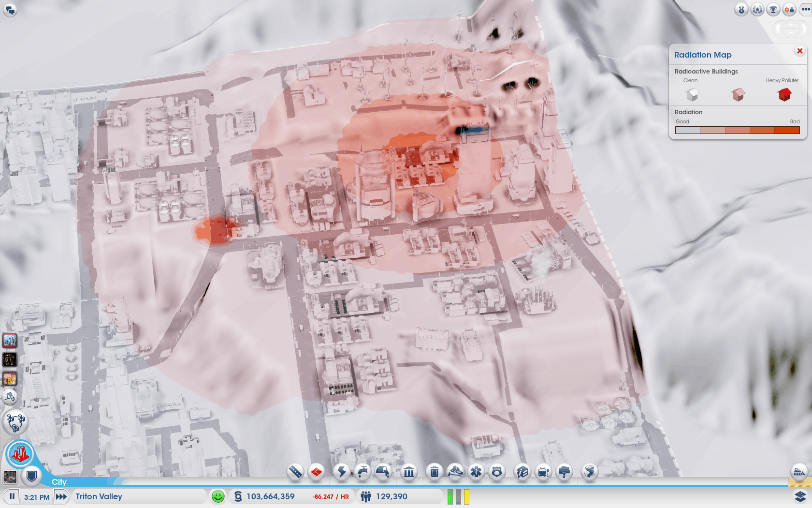Open the Zones menu

coord(317,471)
